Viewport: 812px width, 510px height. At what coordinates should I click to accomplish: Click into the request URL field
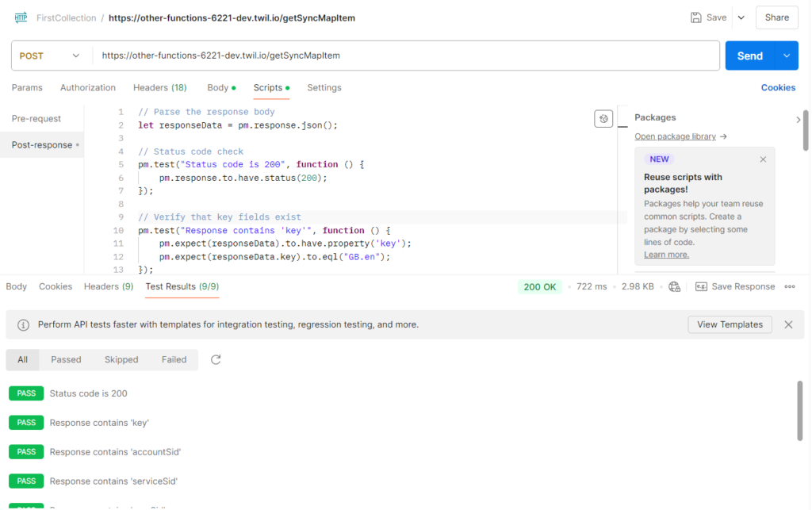pos(405,56)
